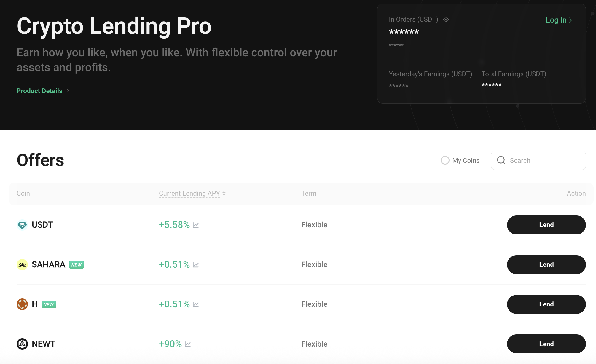Screen dimensions: 596x364
Task: Click the Term column header
Action: point(309,194)
